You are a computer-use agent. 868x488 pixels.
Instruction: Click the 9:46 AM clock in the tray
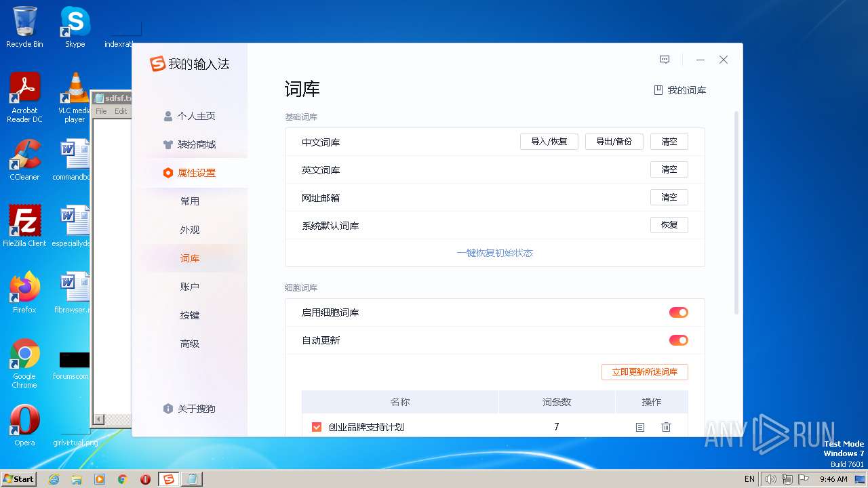pyautogui.click(x=833, y=479)
